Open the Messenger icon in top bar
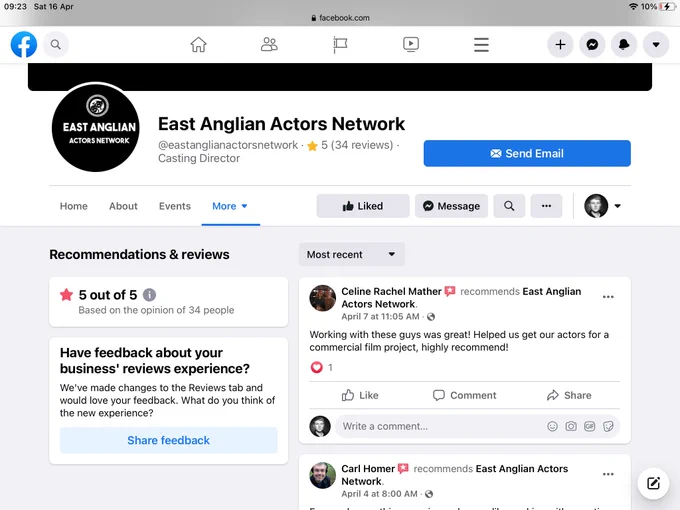The width and height of the screenshot is (680, 510). (x=592, y=44)
